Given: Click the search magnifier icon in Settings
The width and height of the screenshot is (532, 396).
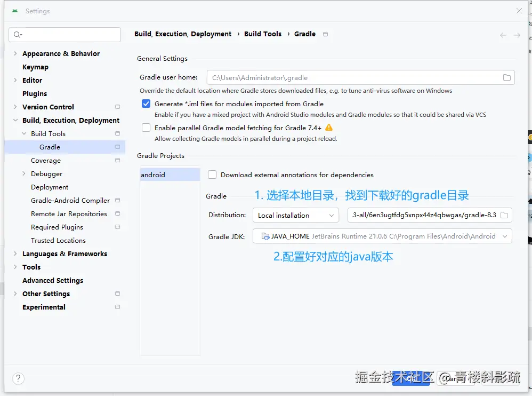Looking at the screenshot, I should point(17,35).
